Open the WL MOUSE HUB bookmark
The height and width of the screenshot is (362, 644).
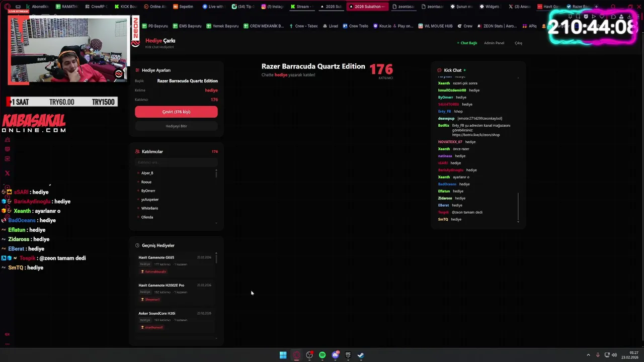435,26
